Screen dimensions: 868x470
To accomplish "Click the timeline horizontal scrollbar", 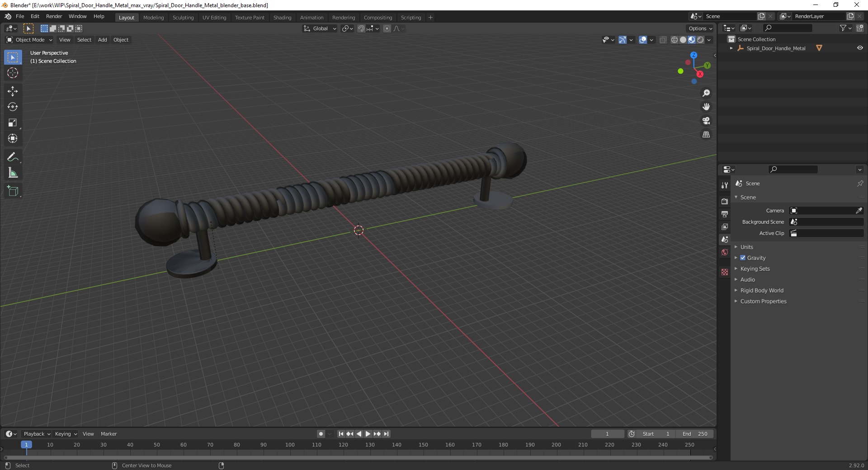I will 357,457.
